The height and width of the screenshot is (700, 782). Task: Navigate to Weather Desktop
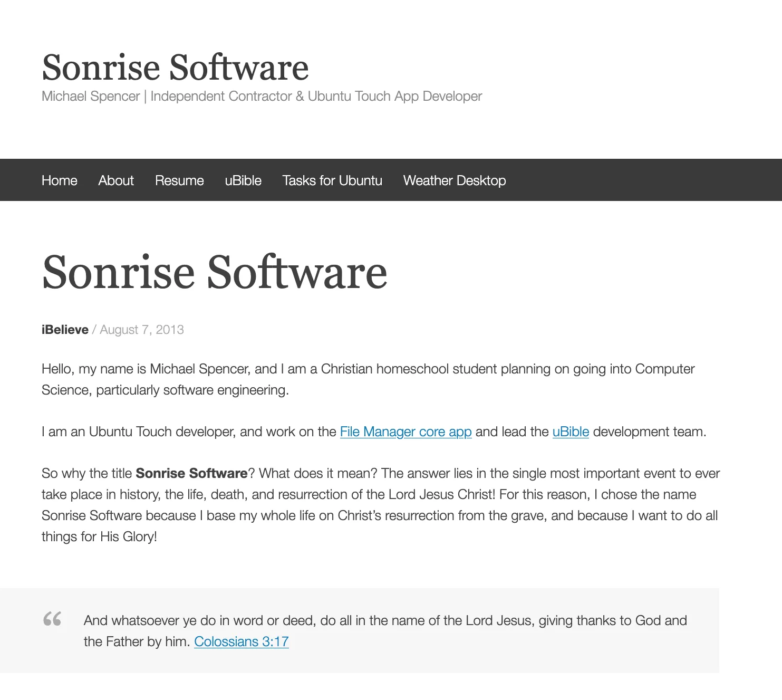[455, 180]
